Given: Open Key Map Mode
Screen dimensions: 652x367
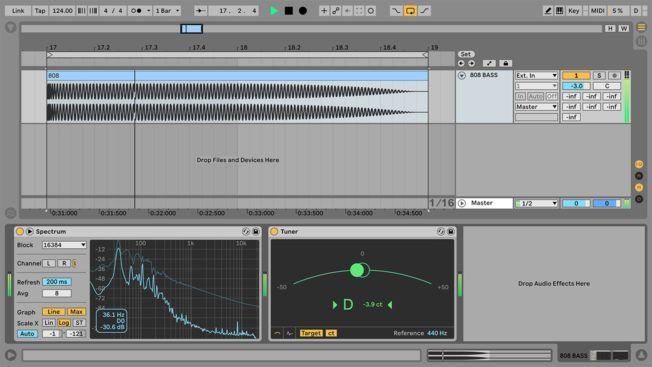Looking at the screenshot, I should (x=573, y=11).
